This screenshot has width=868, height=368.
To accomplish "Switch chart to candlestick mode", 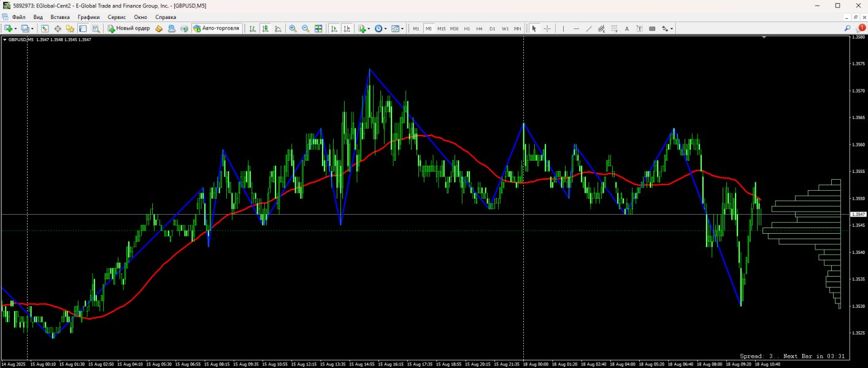I will click(266, 29).
